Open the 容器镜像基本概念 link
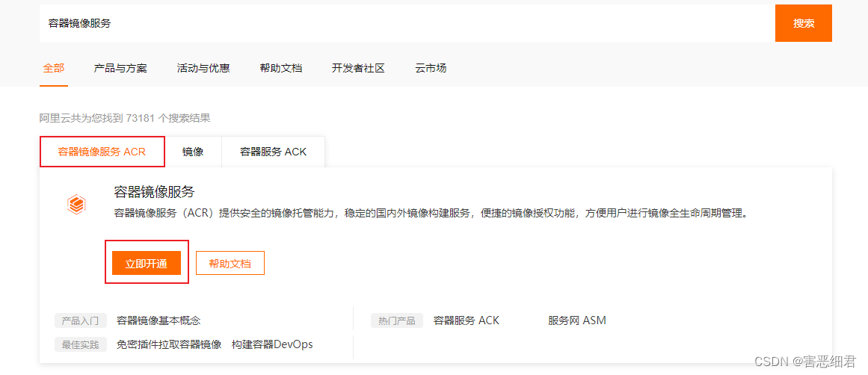Viewport: 868px width, 375px height. 158,320
